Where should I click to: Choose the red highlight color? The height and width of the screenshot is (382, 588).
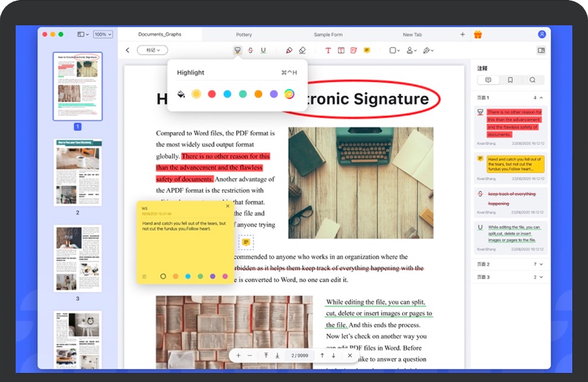tap(212, 94)
